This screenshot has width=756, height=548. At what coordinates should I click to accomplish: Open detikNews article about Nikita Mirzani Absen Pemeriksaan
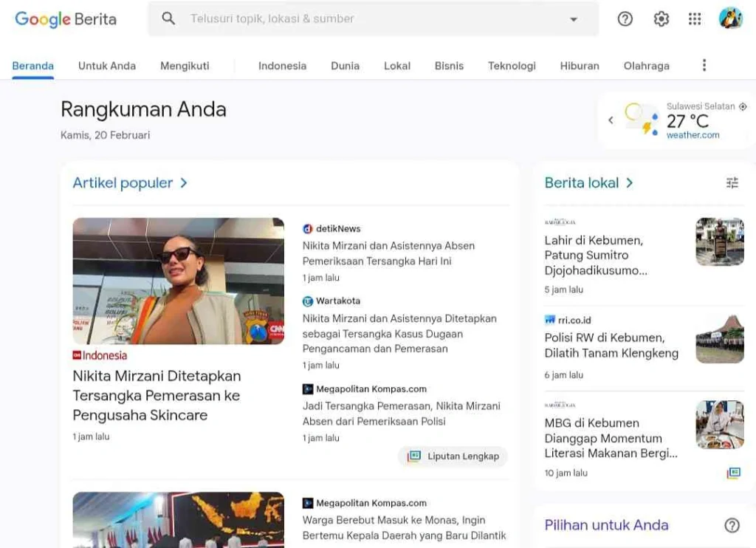point(388,253)
